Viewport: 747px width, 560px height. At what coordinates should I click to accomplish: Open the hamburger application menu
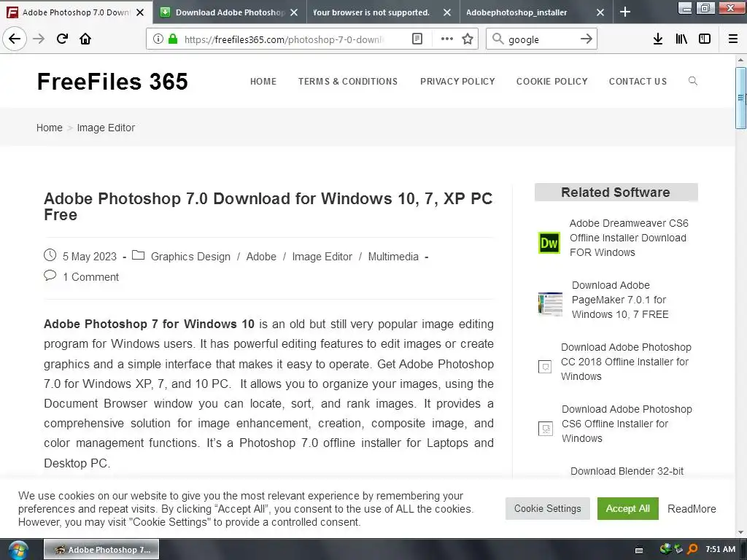tap(733, 39)
